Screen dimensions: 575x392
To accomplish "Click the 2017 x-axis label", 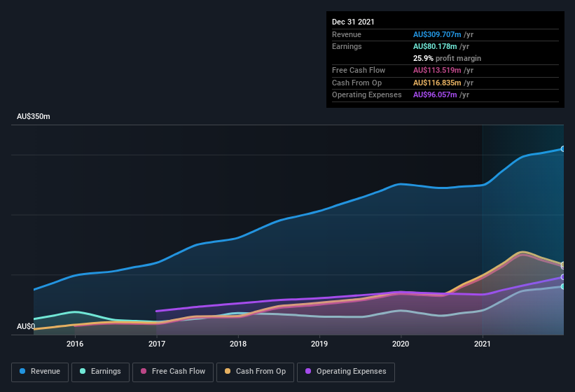I will (157, 344).
